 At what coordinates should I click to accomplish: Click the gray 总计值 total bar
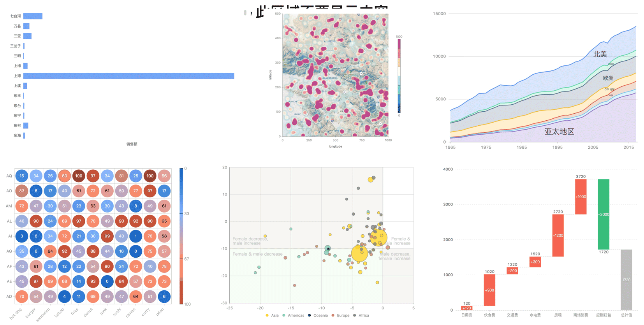[x=626, y=280]
